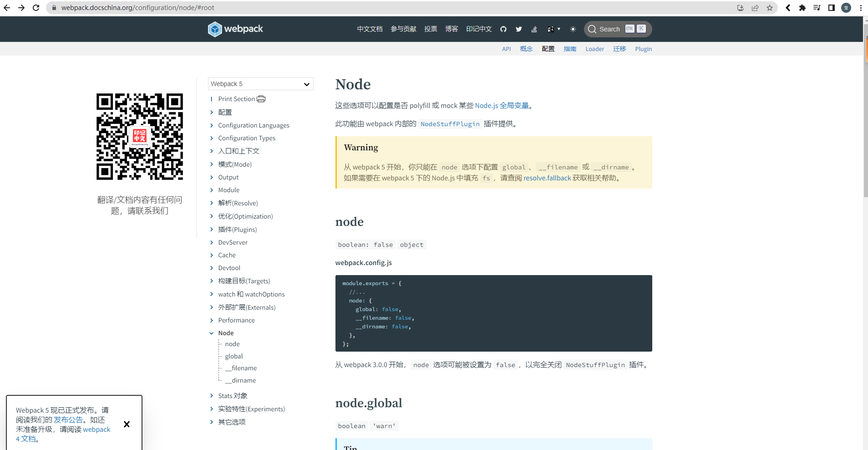Switch to the Loader sub-navigation tab
This screenshot has height=450, width=868.
tap(595, 49)
